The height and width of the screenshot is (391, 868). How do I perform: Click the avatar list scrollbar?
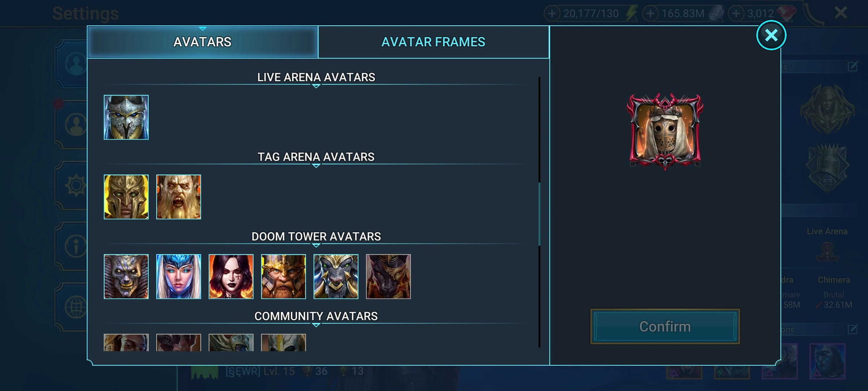point(539,214)
